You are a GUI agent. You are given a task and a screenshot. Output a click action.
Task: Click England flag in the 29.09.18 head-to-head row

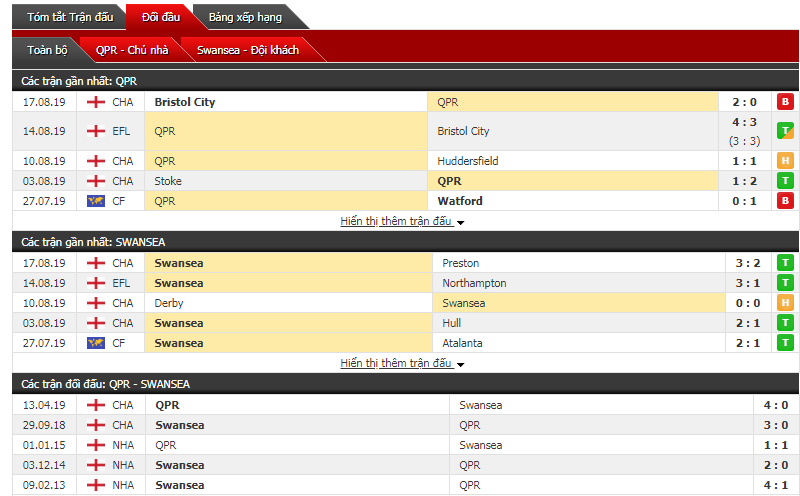click(95, 425)
